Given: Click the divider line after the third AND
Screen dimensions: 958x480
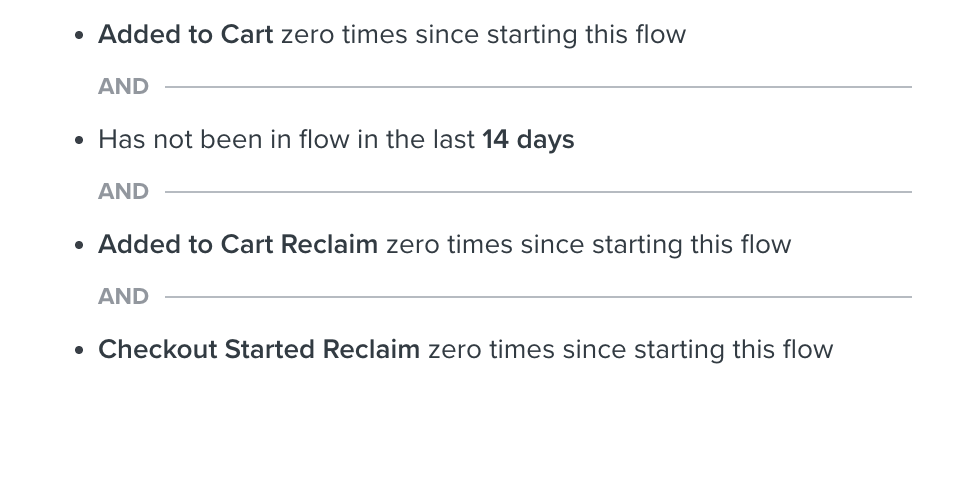Looking at the screenshot, I should [x=538, y=297].
